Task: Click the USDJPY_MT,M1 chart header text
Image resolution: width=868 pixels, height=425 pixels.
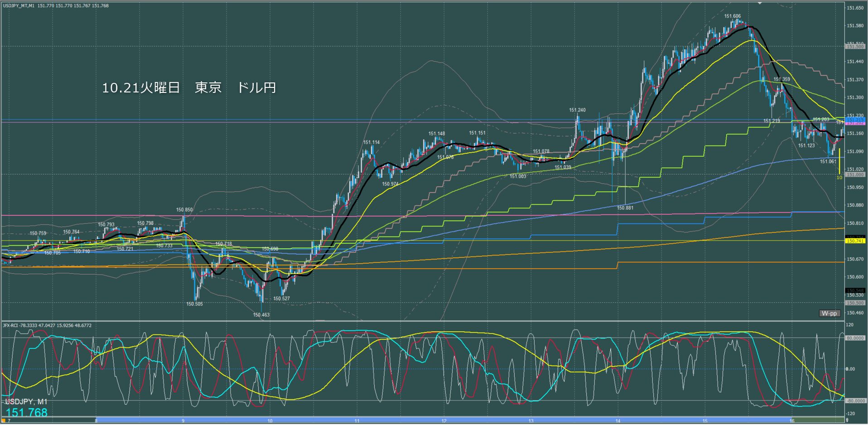Action: click(x=19, y=6)
